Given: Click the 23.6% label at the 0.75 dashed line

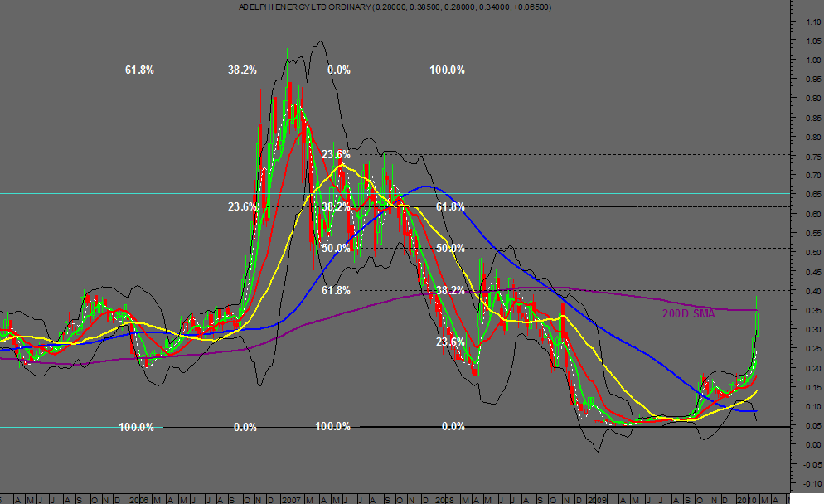Looking at the screenshot, I should 336,154.
